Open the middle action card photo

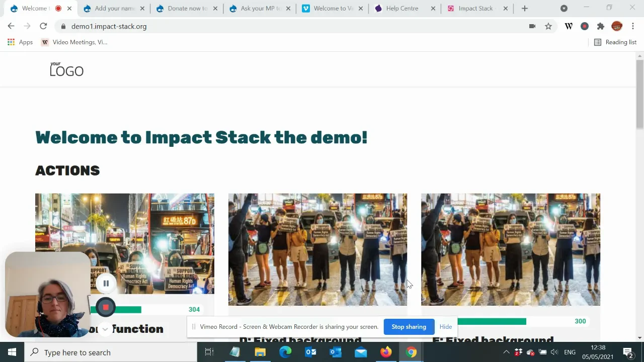[317, 249]
